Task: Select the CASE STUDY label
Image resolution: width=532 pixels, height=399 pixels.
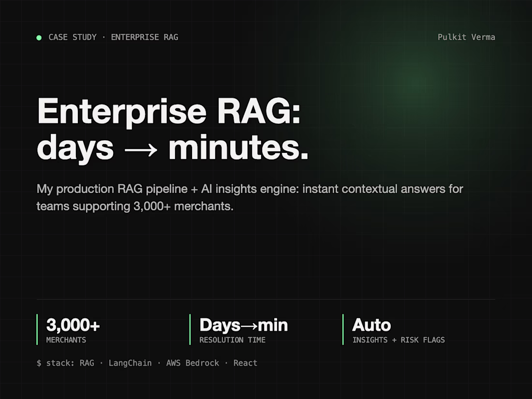Action: tap(72, 37)
